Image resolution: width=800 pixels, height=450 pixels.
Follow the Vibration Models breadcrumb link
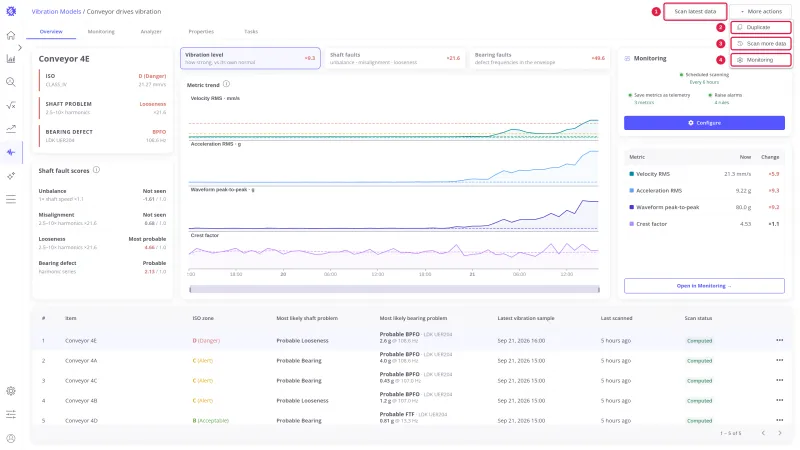56,11
